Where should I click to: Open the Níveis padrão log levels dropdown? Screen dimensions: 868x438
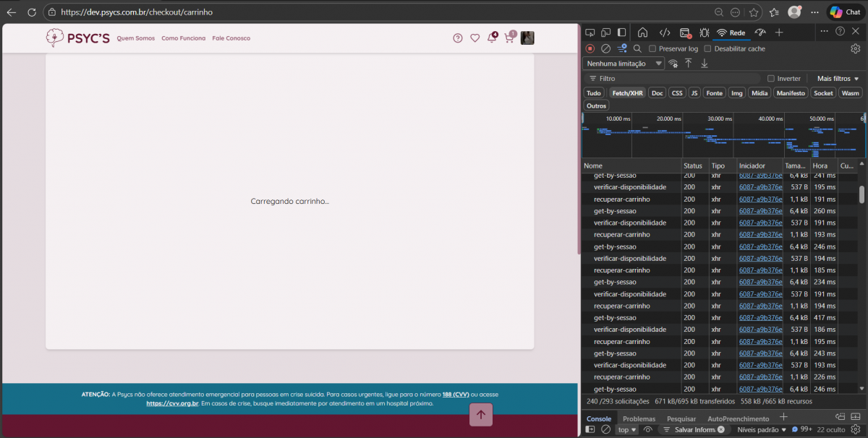(x=761, y=429)
